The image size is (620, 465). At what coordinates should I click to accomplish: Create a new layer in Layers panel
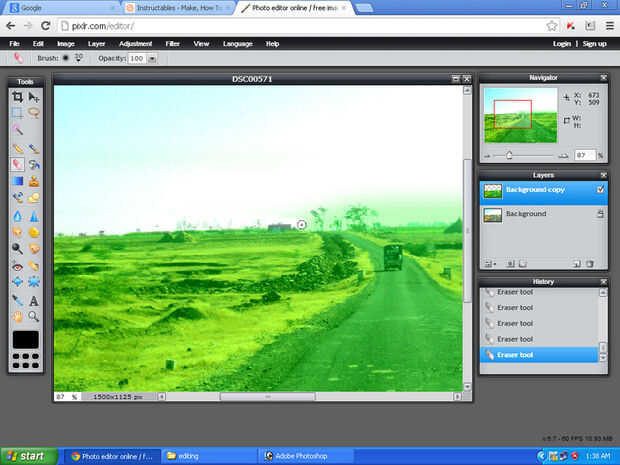(577, 264)
